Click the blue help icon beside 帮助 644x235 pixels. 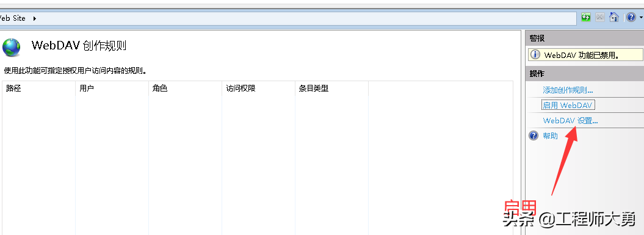534,136
